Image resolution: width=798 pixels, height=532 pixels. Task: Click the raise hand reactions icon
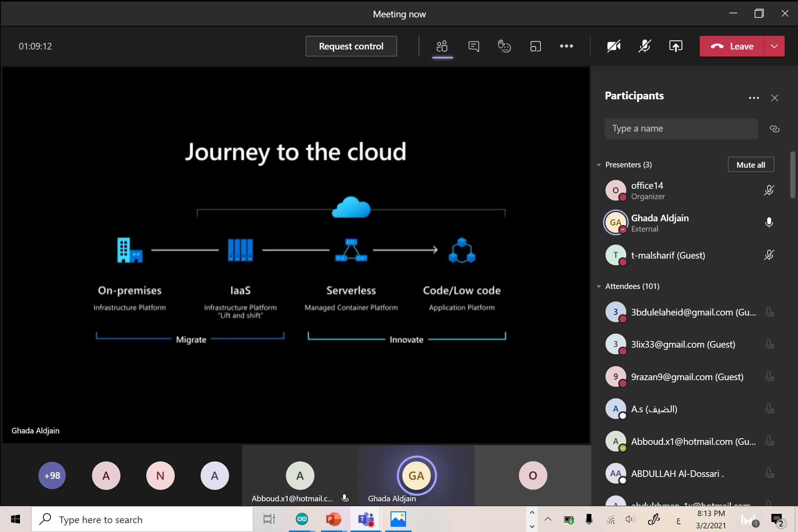point(504,46)
